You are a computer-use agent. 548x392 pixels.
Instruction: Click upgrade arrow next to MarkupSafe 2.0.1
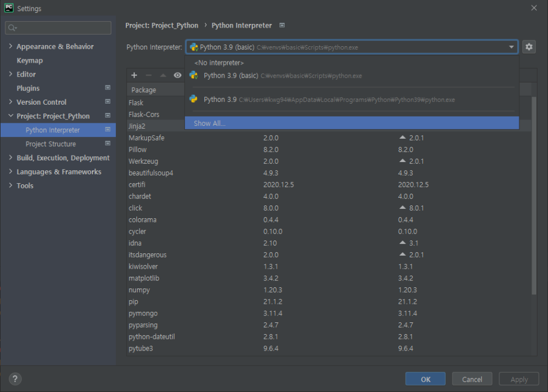click(403, 137)
